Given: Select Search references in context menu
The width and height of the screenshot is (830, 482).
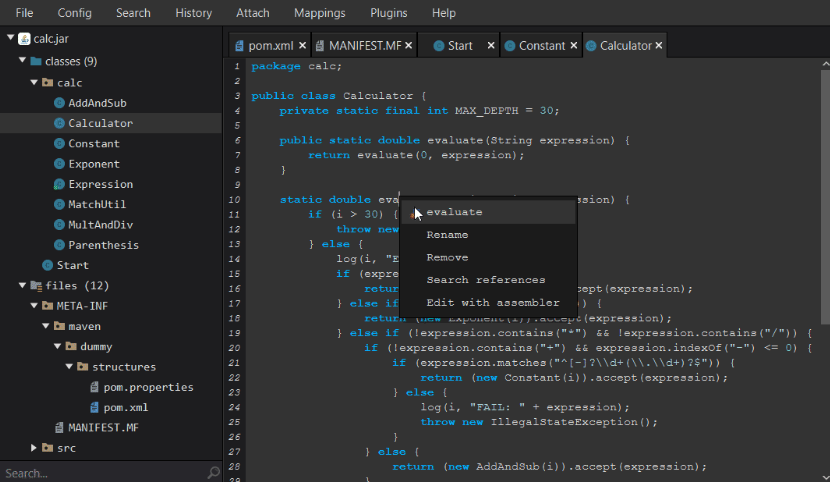Looking at the screenshot, I should click(485, 280).
